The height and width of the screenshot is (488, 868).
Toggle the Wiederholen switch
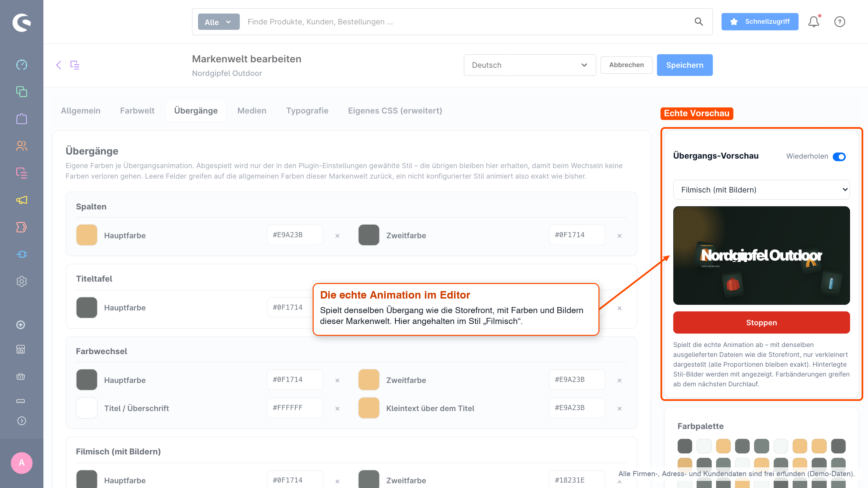click(839, 157)
